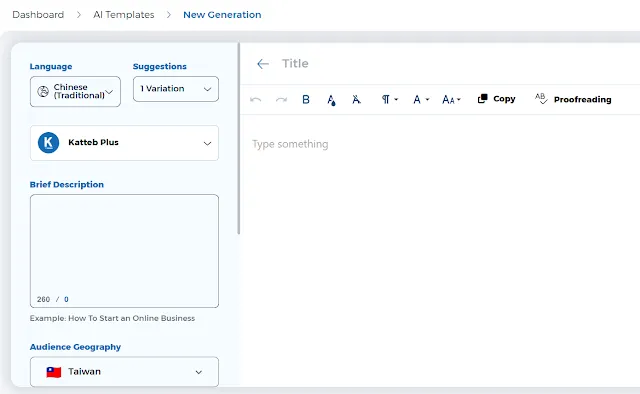Click the back arrow next to Title
The width and height of the screenshot is (640, 394).
(263, 64)
